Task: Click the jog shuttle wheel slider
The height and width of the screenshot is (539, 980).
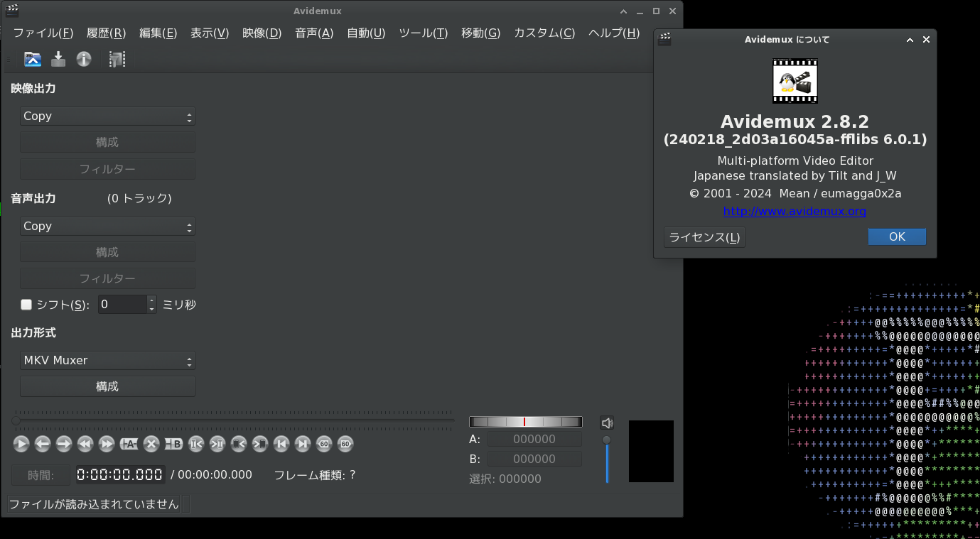Action: [525, 422]
